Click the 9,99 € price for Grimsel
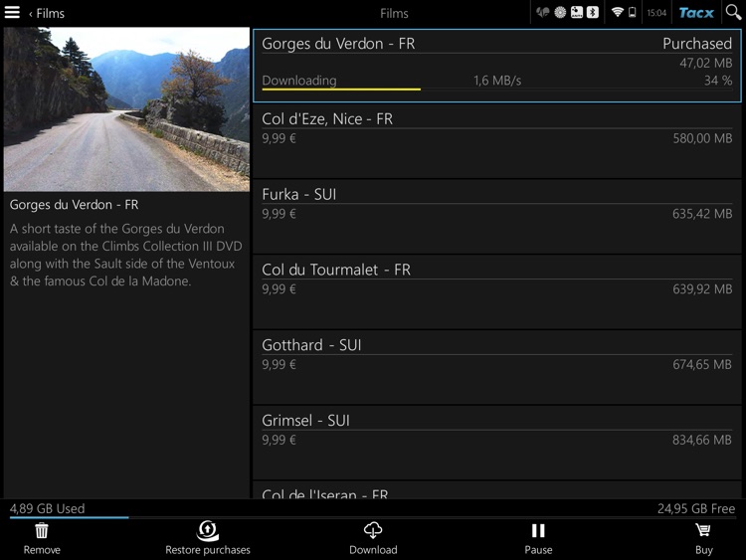Image resolution: width=746 pixels, height=560 pixels. click(279, 440)
